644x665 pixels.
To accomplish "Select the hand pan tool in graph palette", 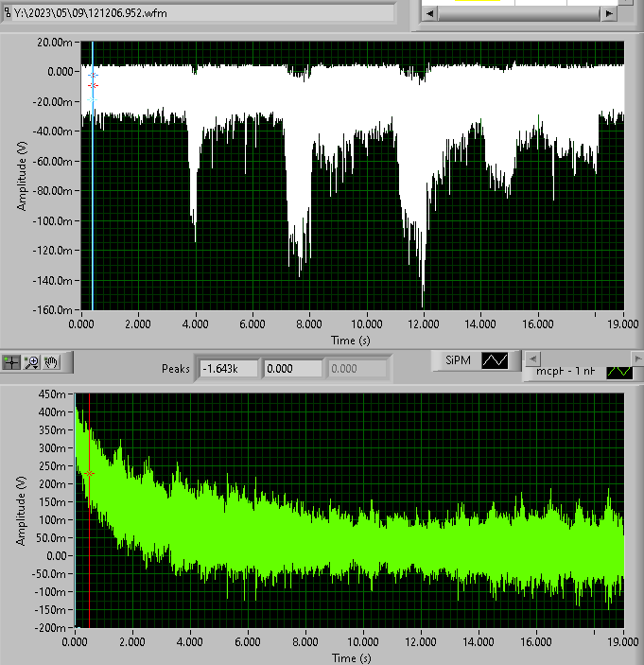I will point(51,362).
